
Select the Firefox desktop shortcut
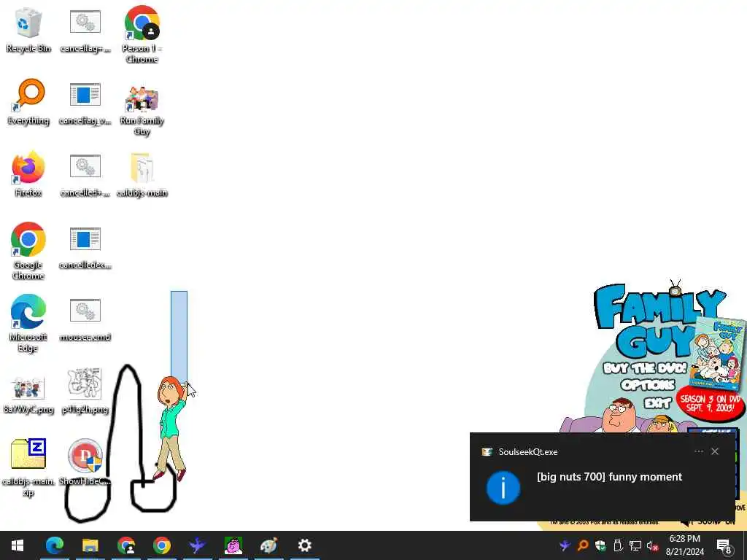point(28,174)
